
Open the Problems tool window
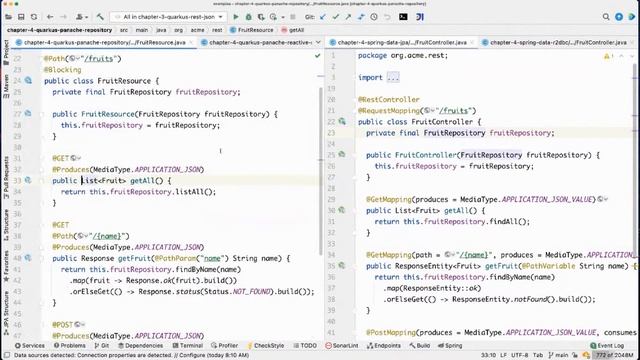point(70,345)
